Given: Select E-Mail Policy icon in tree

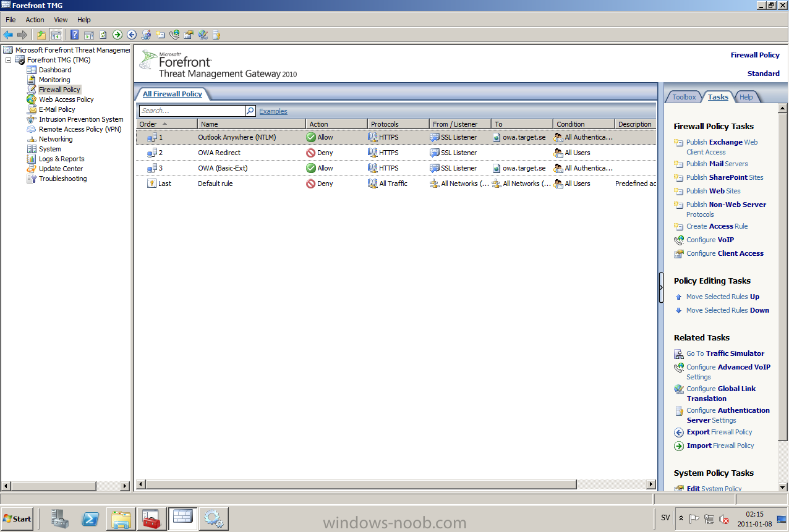Looking at the screenshot, I should point(32,109).
